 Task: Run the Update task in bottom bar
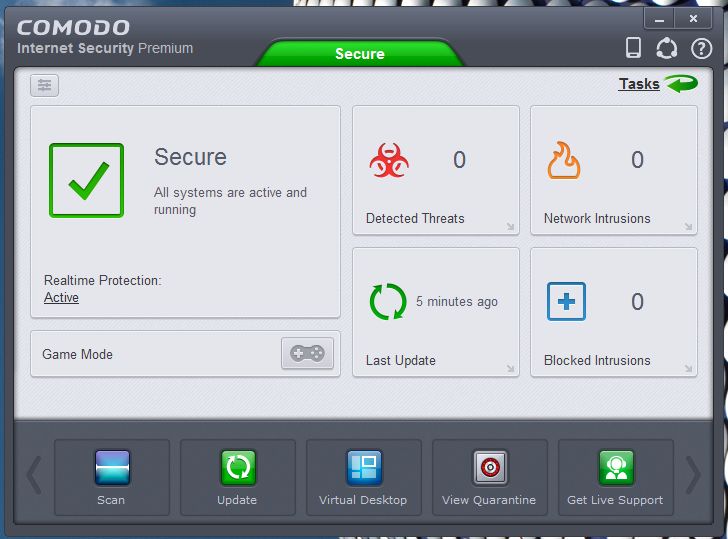click(238, 477)
